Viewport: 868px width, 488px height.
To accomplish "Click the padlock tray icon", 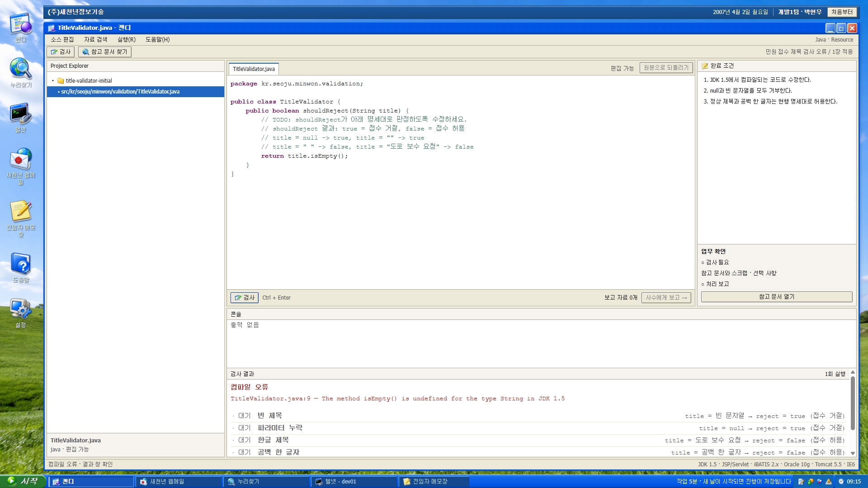I will 828,482.
